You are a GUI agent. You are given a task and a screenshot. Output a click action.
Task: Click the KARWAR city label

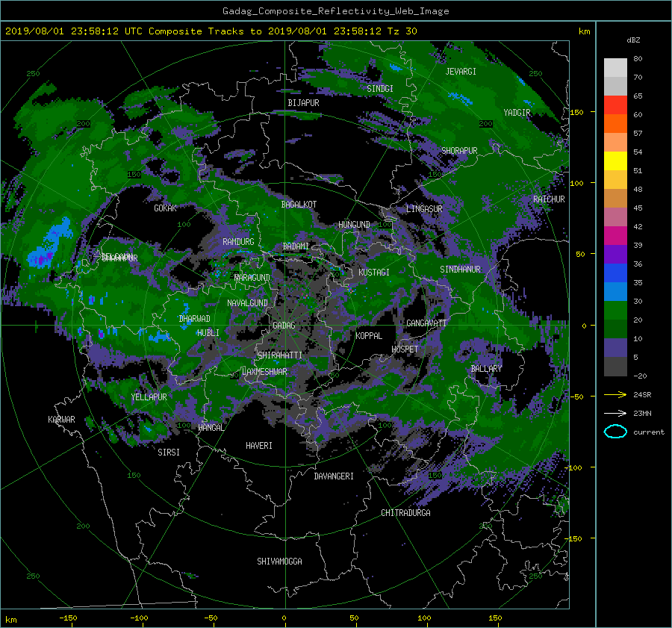[61, 420]
